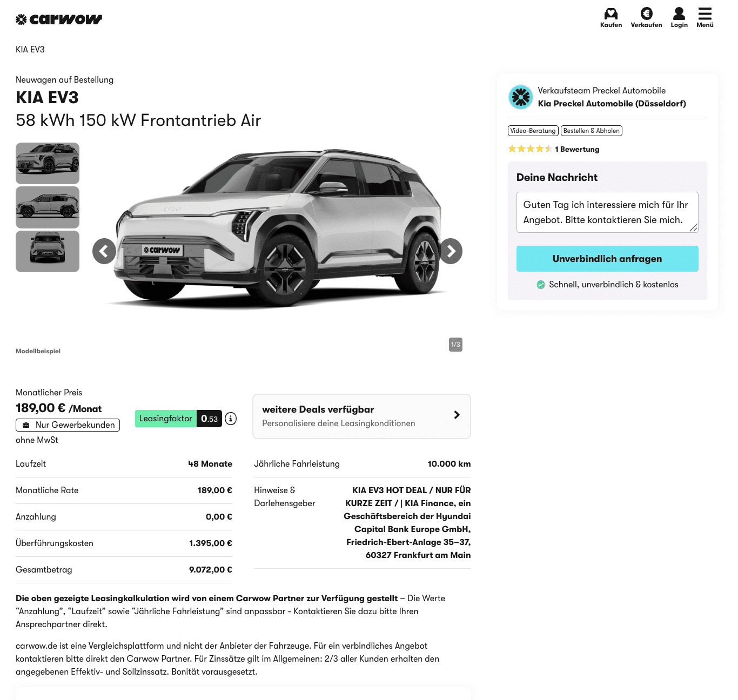This screenshot has width=738, height=700.
Task: Go to carwow homepage via logo
Action: 59,19
